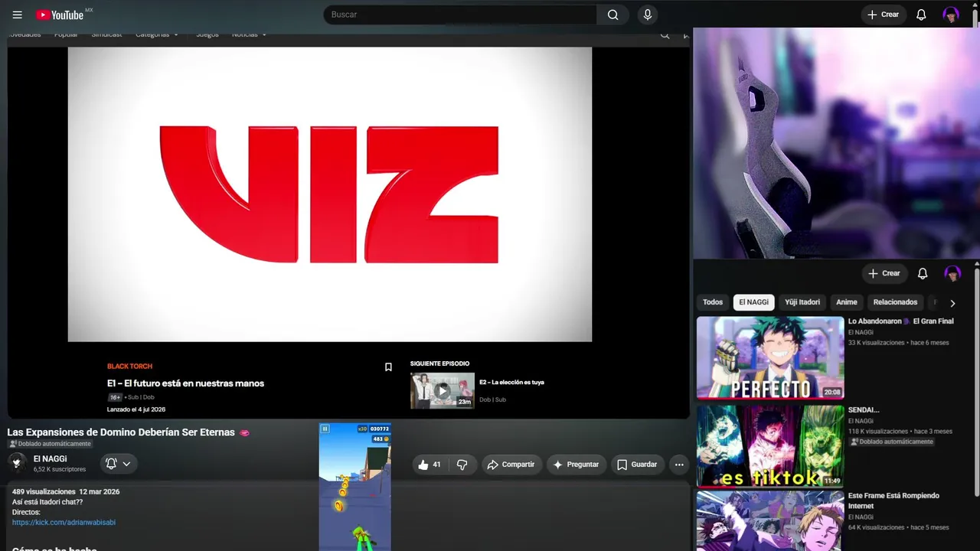The height and width of the screenshot is (551, 980).
Task: Select the El NAGGi filter chip
Action: click(754, 302)
